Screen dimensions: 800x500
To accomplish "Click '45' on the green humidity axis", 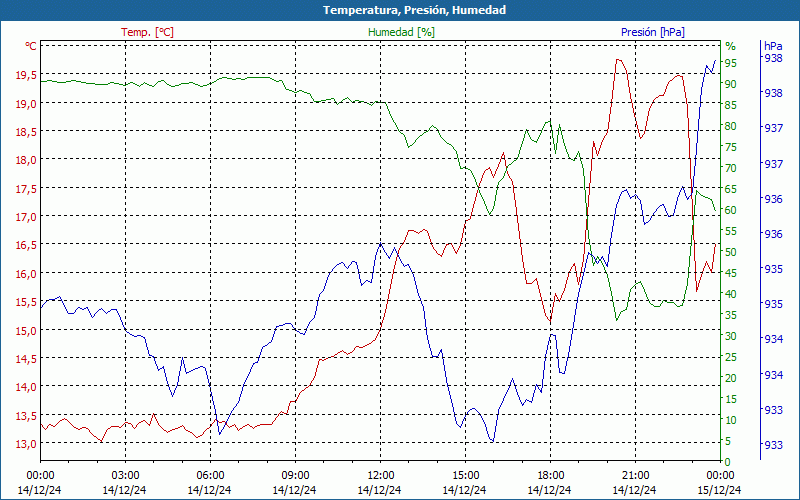I will click(x=731, y=273).
